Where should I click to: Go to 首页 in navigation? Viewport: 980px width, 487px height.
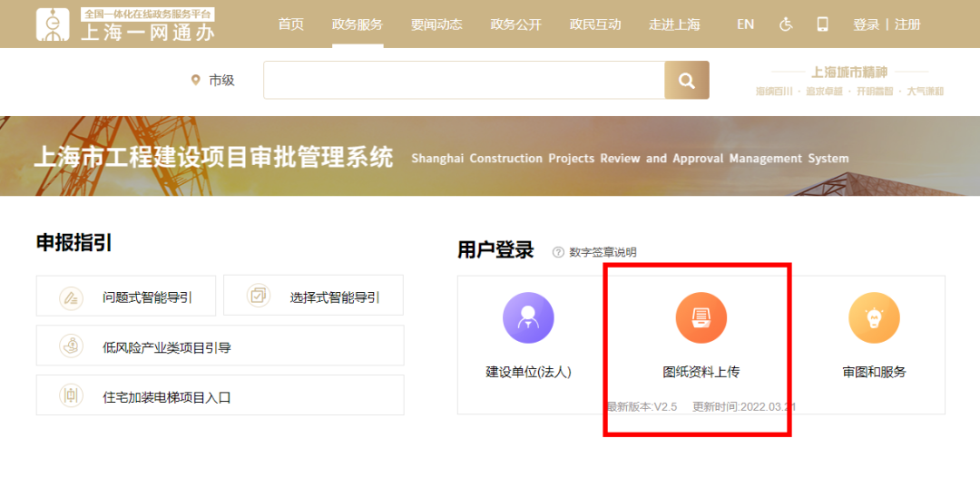click(290, 25)
